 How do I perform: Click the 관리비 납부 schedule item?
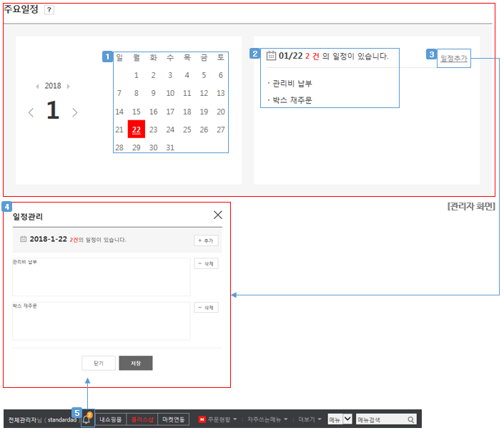tap(292, 84)
